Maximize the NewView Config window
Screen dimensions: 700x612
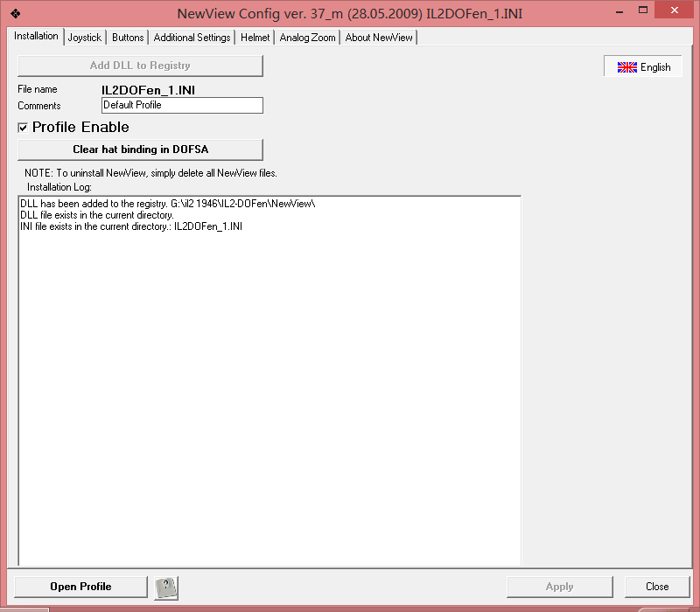(643, 10)
